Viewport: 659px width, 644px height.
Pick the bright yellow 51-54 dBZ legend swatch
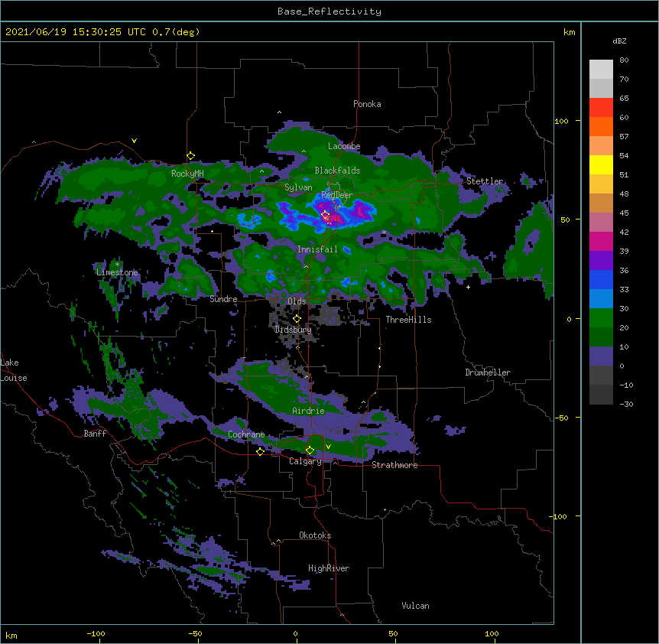click(601, 164)
